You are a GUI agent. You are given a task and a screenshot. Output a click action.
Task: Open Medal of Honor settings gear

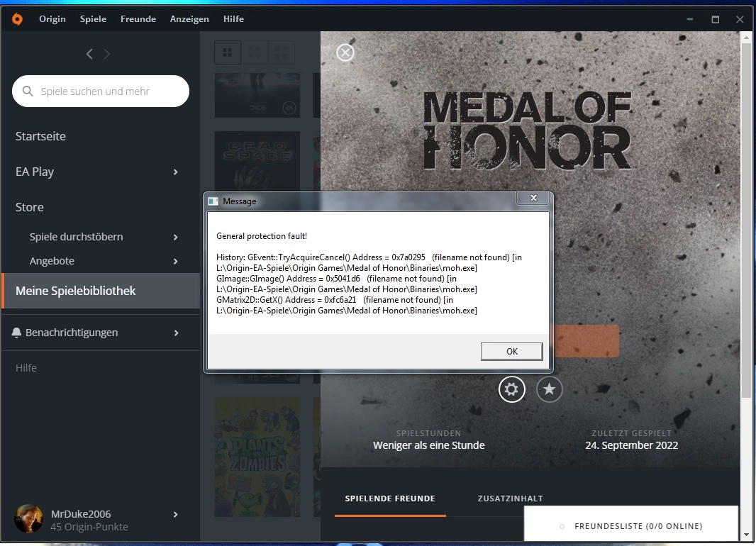click(x=511, y=389)
